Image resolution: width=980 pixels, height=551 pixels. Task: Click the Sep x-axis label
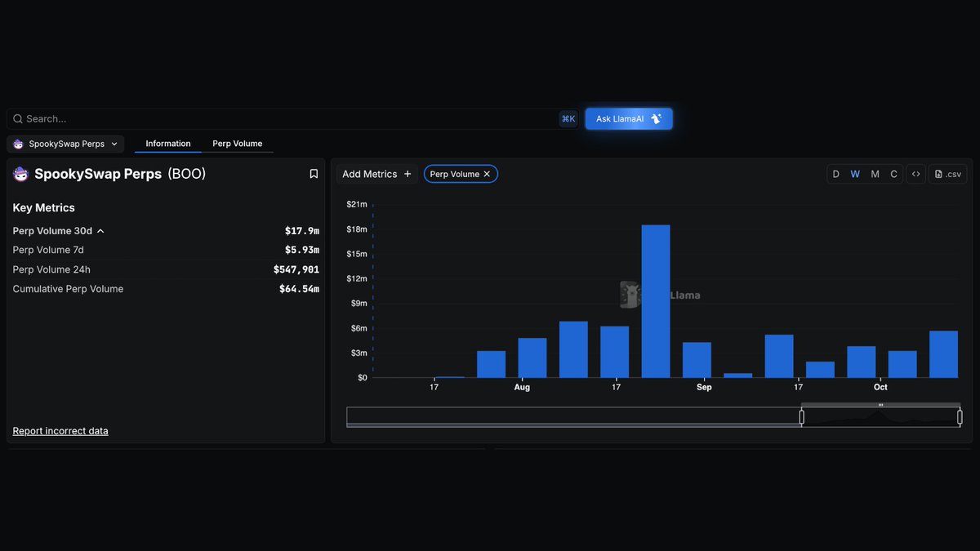tap(704, 387)
